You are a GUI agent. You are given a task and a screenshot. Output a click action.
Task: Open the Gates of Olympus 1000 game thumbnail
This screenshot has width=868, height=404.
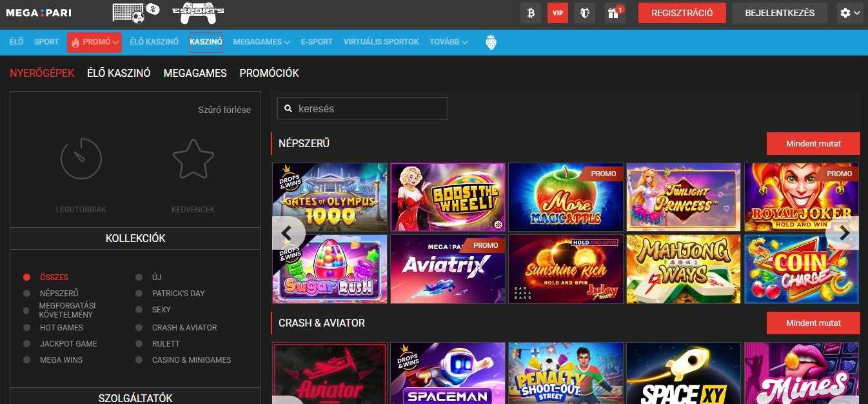click(330, 197)
